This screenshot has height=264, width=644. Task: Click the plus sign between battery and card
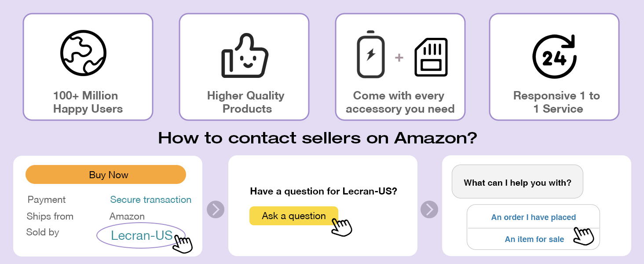pyautogui.click(x=399, y=58)
